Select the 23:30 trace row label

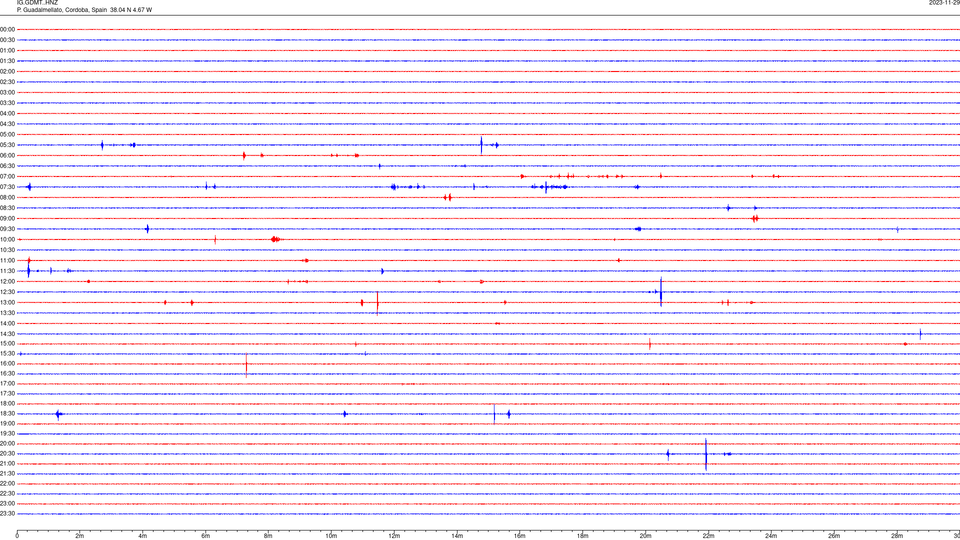click(7, 514)
